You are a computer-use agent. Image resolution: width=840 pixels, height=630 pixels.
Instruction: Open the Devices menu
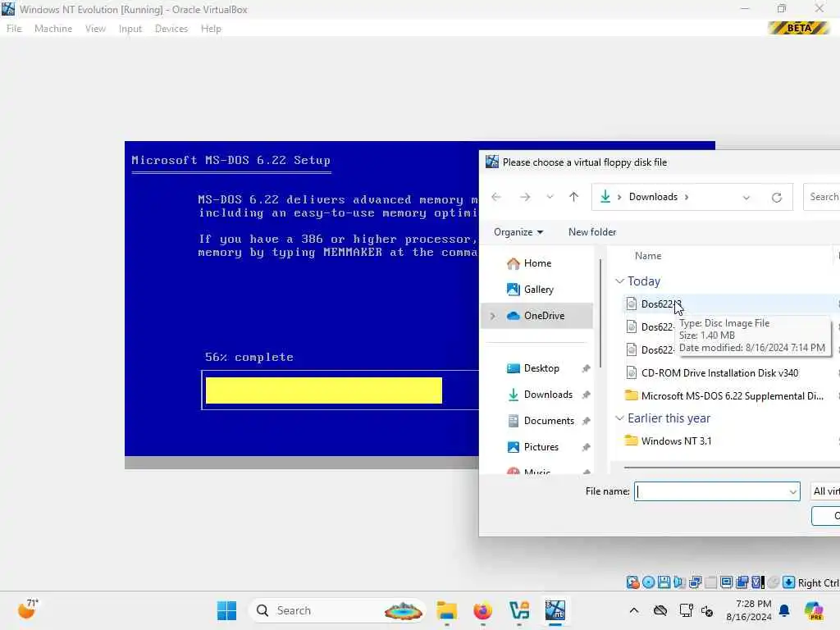click(171, 29)
